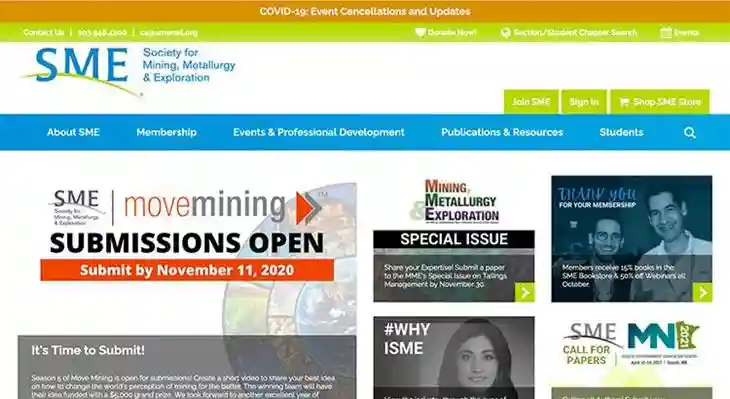Click the Sign In button
730x399 pixels.
tap(584, 101)
